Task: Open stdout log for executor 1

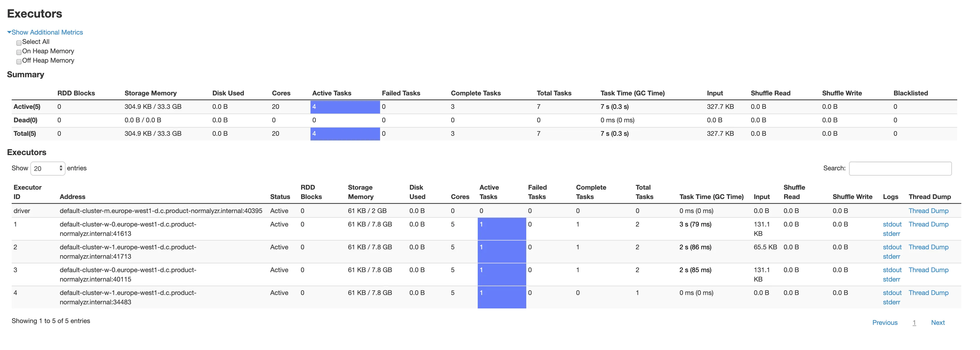Action: pyautogui.click(x=892, y=224)
